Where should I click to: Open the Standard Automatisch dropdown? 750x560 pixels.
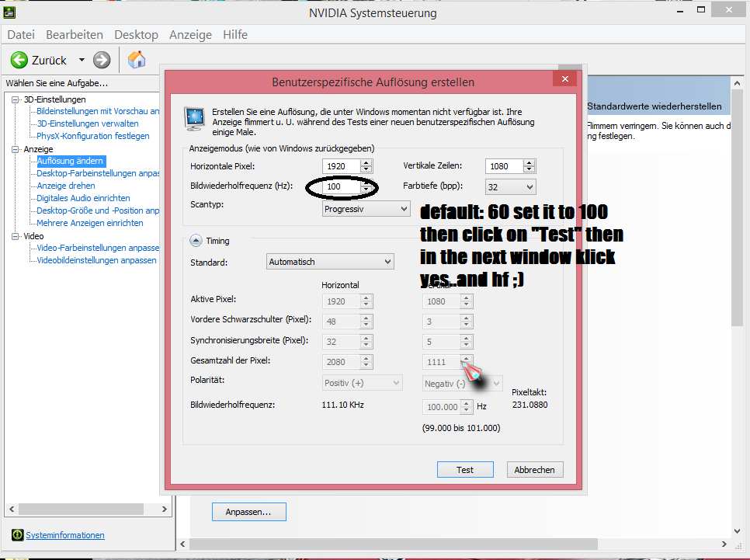(x=330, y=262)
